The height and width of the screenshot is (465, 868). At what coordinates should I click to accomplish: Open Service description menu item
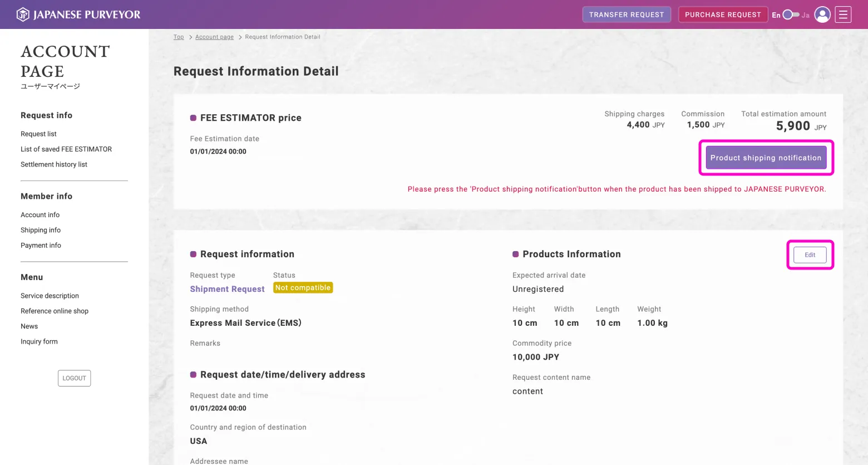[x=50, y=296]
